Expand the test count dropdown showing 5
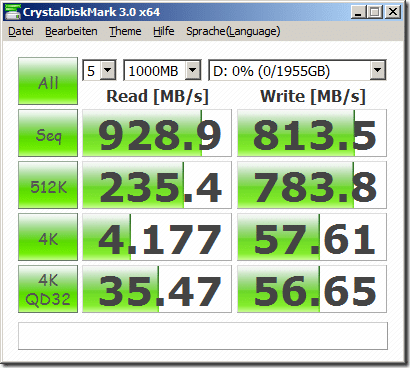This screenshot has width=410, height=368. (x=108, y=70)
